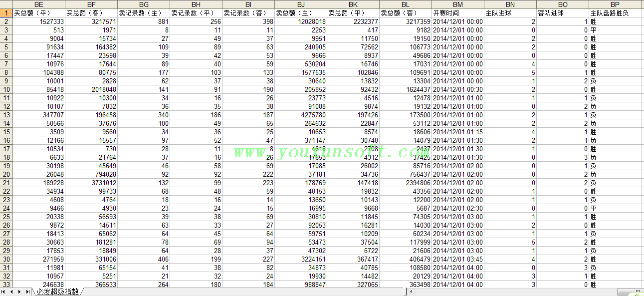The width and height of the screenshot is (644, 296).
Task: Select row 10 header
Action: click(x=6, y=89)
